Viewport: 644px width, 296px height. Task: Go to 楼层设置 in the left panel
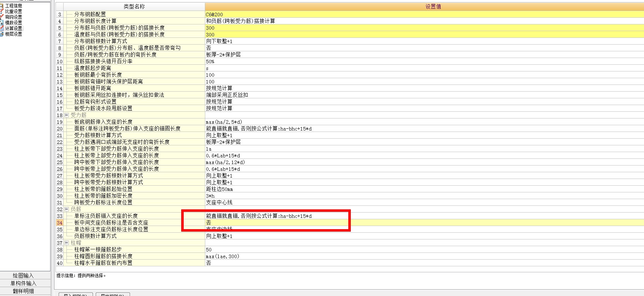13,34
